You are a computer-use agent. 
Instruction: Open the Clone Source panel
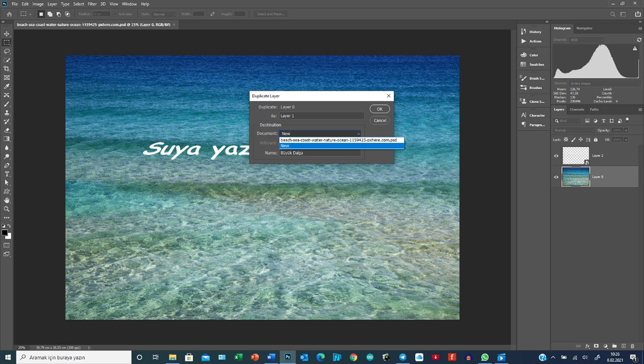(524, 101)
